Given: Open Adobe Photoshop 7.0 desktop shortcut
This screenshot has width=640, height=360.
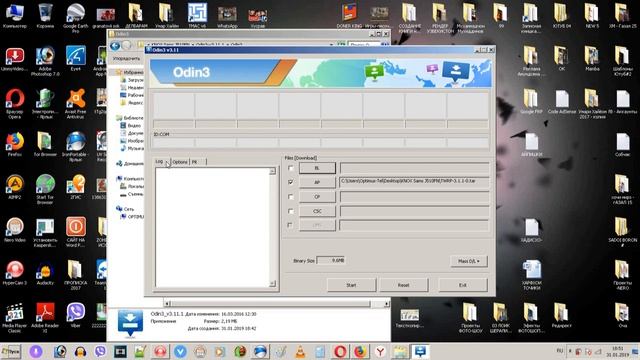Looking at the screenshot, I should (45, 61).
